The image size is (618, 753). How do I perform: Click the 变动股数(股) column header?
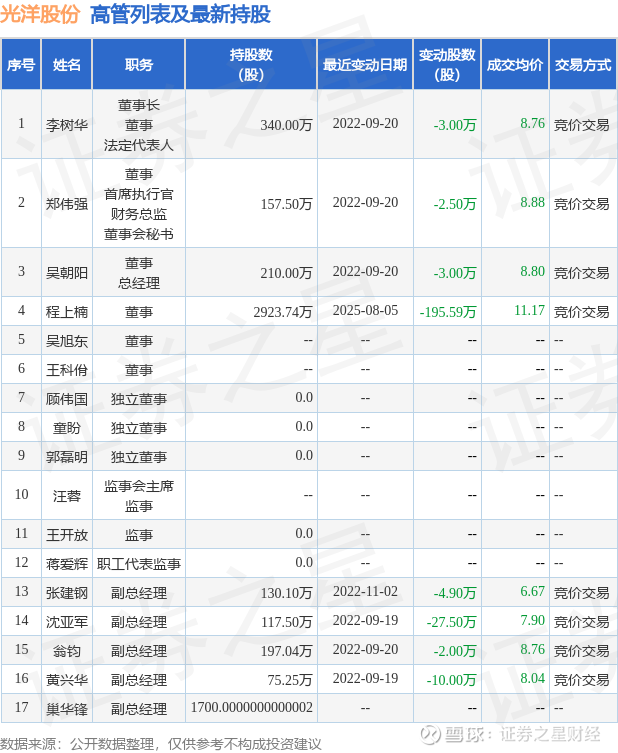[447, 64]
